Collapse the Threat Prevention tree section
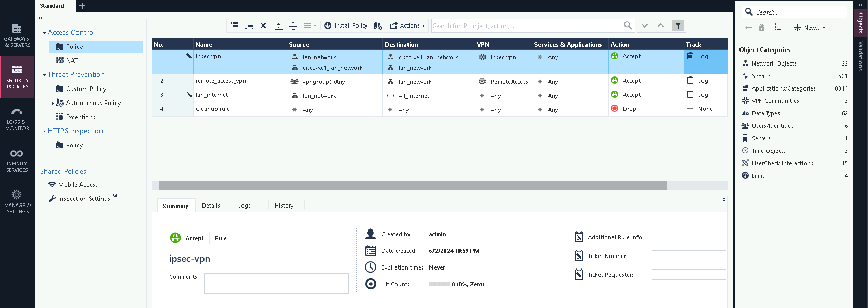This screenshot has width=868, height=308. tap(44, 75)
